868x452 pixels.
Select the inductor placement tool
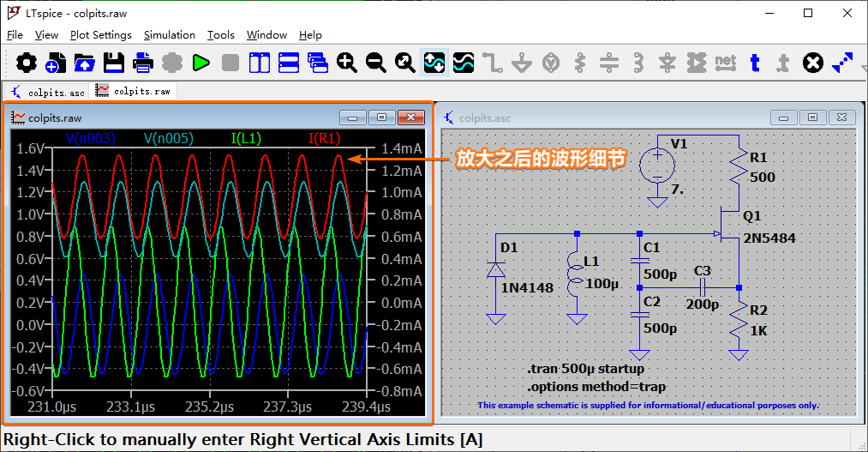click(x=638, y=63)
